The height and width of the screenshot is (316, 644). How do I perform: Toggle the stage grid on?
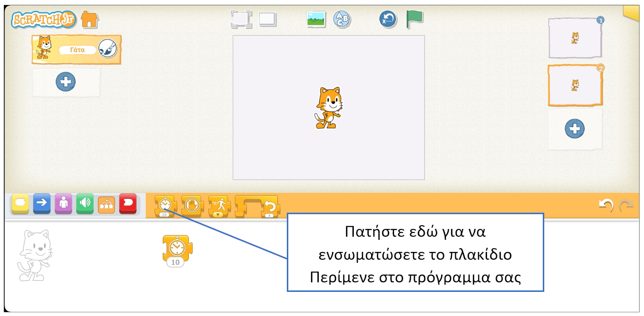(x=268, y=19)
